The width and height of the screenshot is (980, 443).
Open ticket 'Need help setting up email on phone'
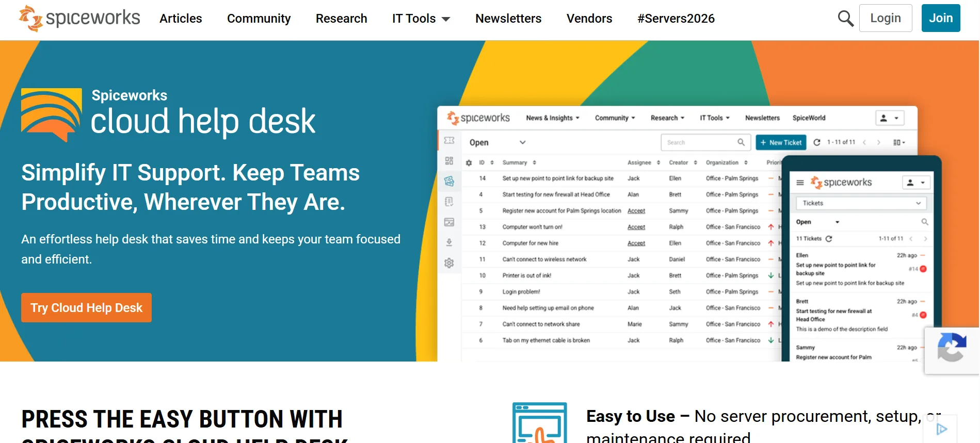point(548,308)
